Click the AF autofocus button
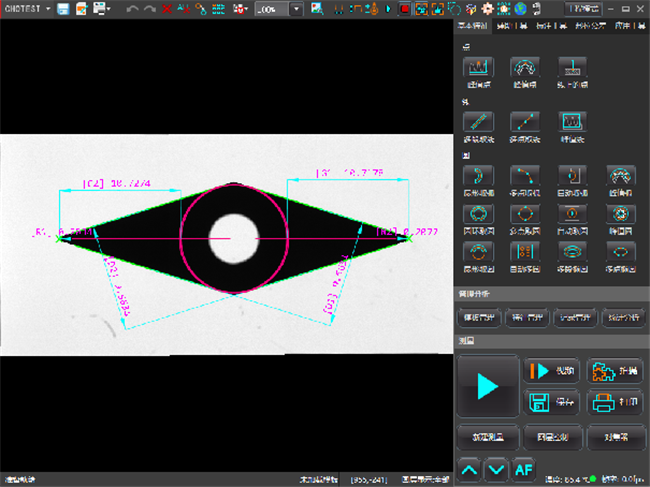 click(x=524, y=468)
